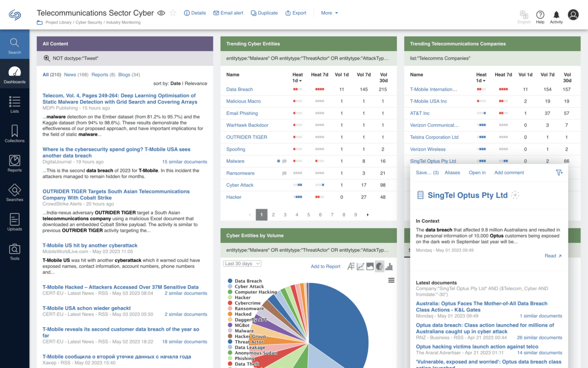Open Aliases in the entity popup

(452, 173)
